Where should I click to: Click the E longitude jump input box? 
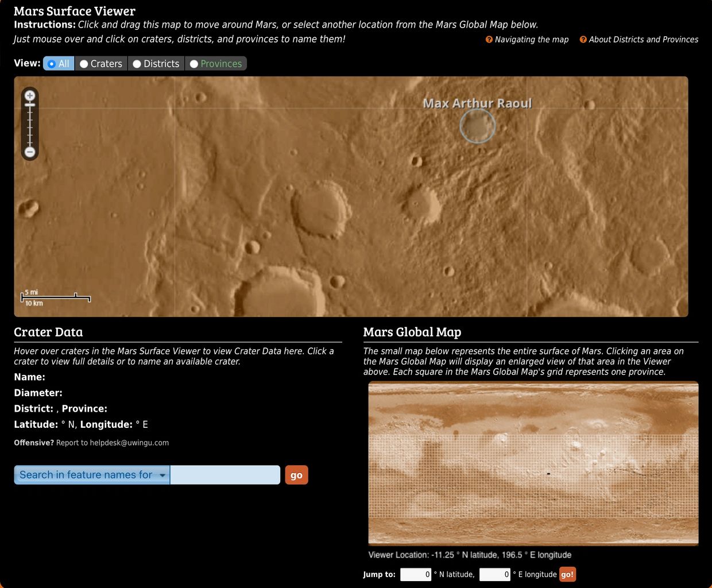(x=495, y=574)
